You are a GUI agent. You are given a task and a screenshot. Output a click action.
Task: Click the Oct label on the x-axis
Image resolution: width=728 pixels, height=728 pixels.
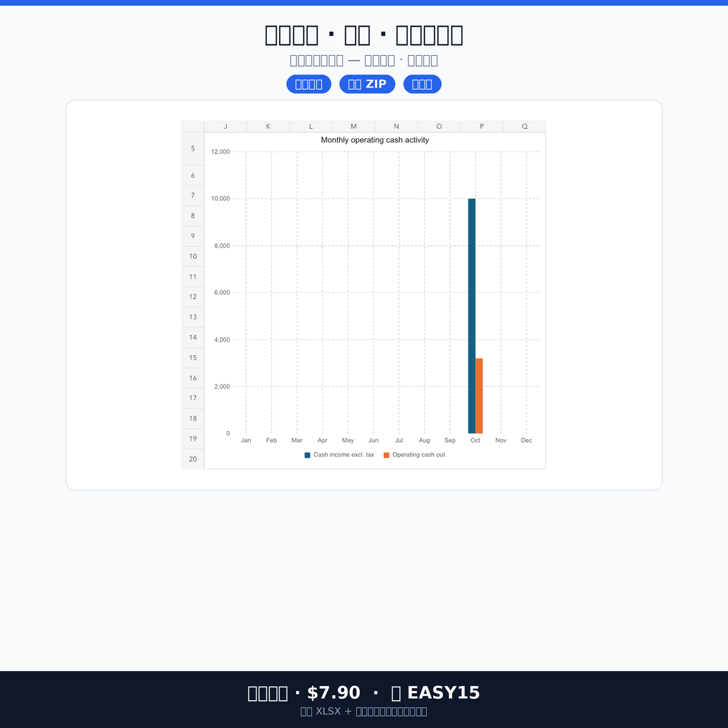pos(476,440)
